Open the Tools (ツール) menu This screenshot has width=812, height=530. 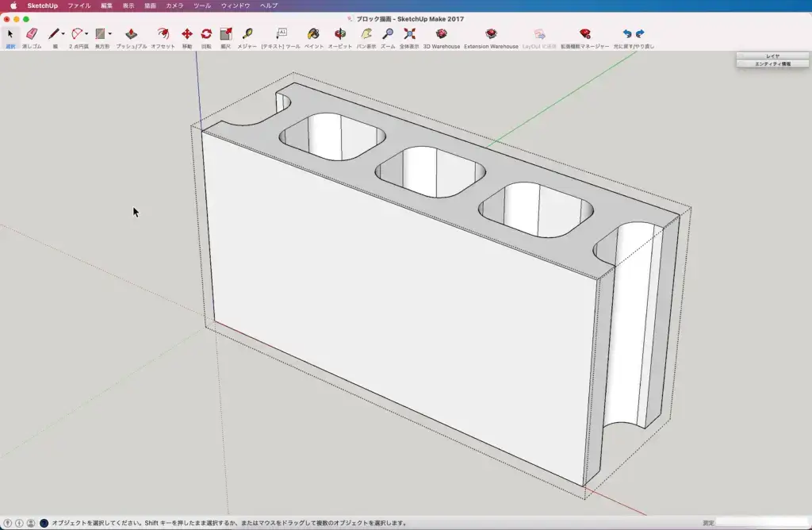[202, 6]
